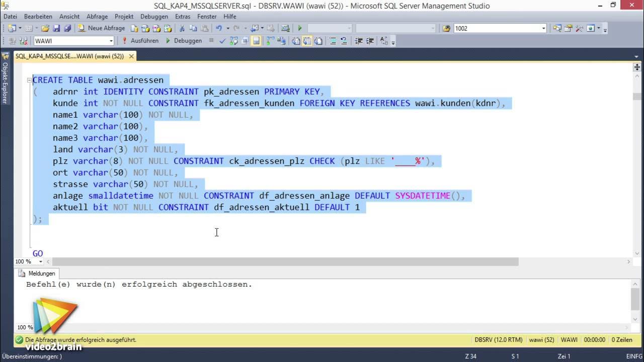
Task: Click Specify Values for Template Parameters icon
Action: tap(384, 41)
